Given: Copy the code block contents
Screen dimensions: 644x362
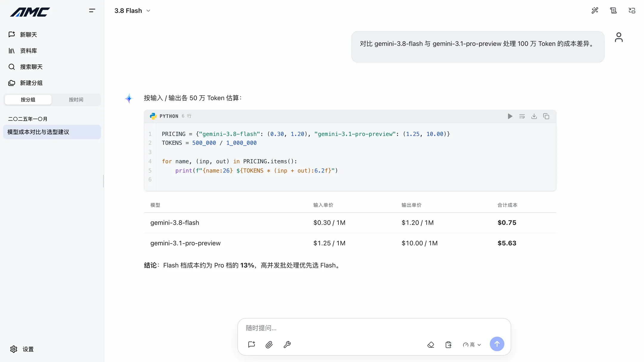Looking at the screenshot, I should click(546, 116).
